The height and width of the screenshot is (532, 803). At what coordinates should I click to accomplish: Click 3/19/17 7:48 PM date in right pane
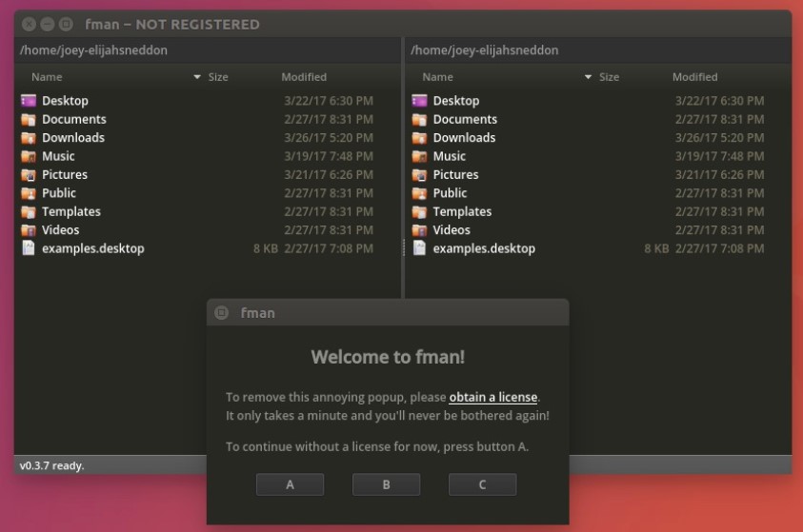tap(719, 156)
